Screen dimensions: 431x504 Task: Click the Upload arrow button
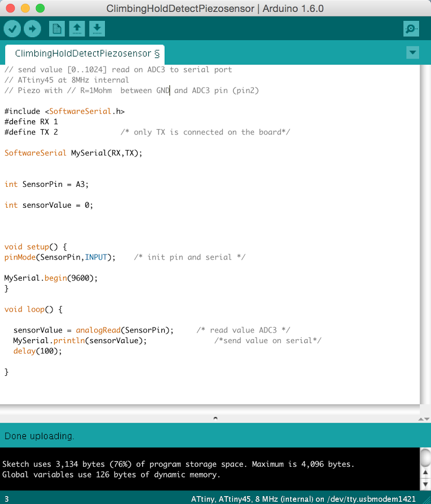(33, 29)
